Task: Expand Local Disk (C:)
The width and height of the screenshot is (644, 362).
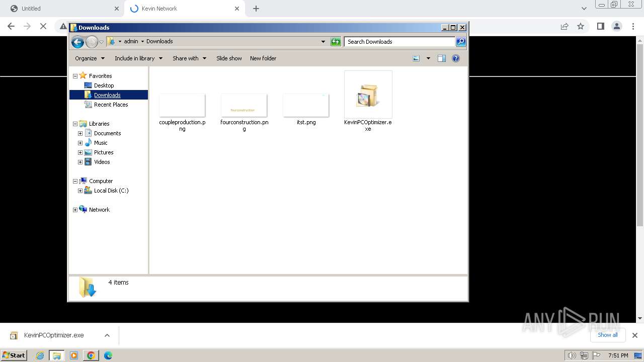Action: click(80, 191)
